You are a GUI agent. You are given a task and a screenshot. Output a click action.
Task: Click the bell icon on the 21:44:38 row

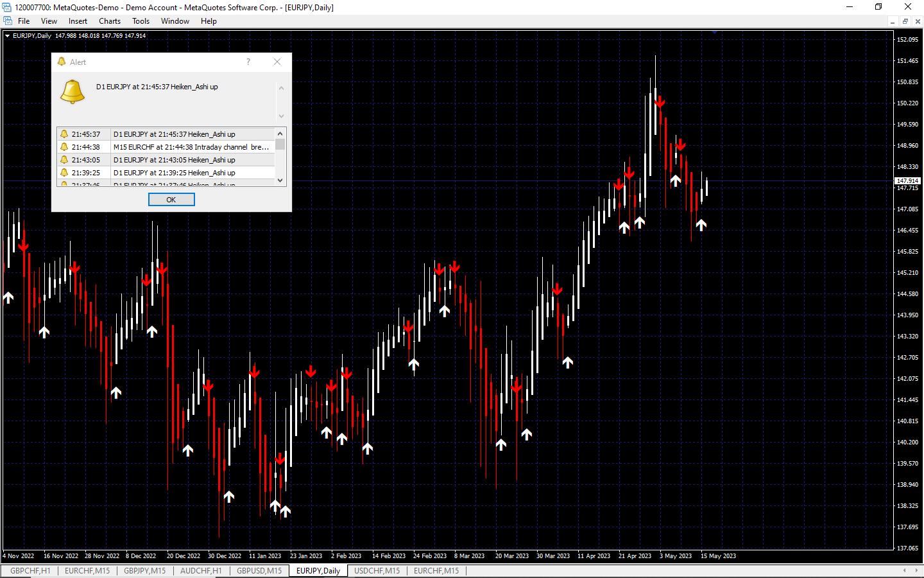click(64, 147)
